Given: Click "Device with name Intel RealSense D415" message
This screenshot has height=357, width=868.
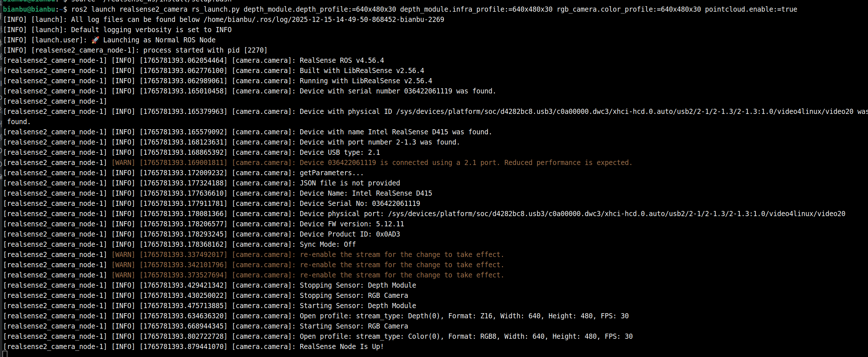Looking at the screenshot, I should [x=395, y=132].
